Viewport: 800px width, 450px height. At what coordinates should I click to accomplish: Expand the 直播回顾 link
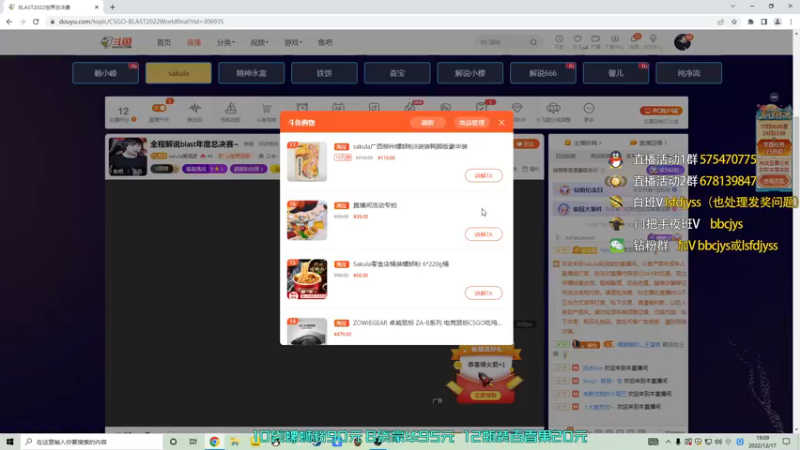click(x=648, y=143)
